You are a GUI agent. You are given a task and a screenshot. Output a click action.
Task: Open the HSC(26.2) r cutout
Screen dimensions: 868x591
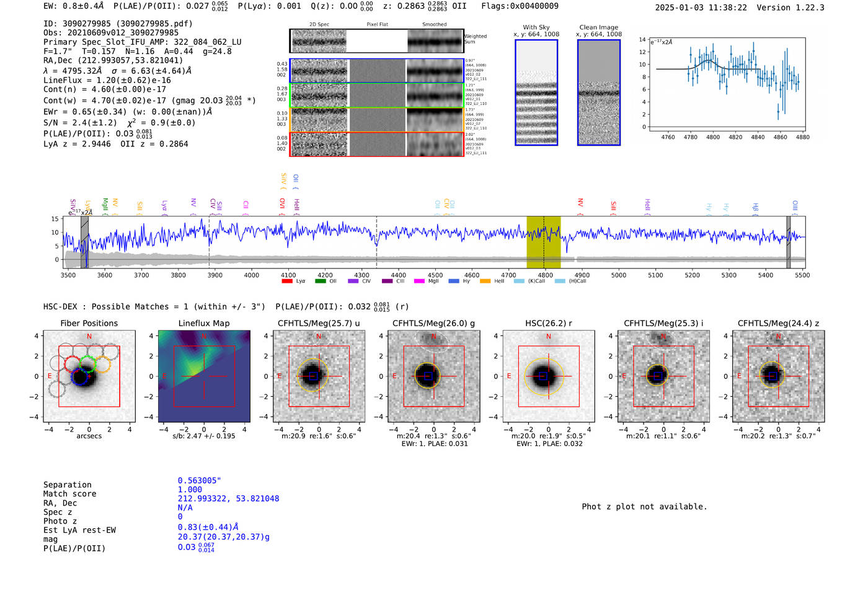(x=549, y=376)
